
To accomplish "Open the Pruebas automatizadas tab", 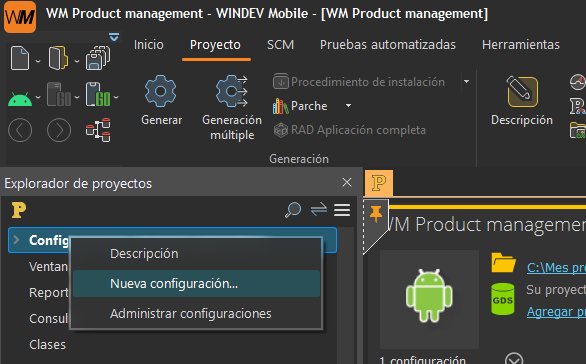I will pos(388,45).
